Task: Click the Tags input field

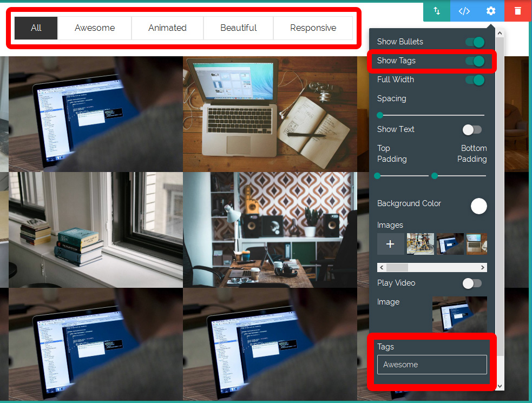Action: pyautogui.click(x=432, y=365)
